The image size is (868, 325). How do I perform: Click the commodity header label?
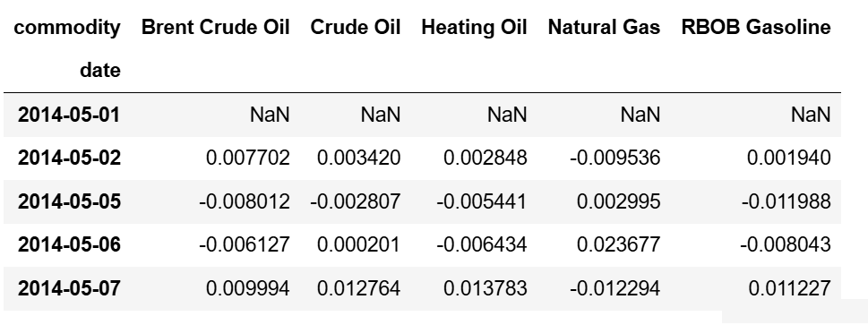67,27
